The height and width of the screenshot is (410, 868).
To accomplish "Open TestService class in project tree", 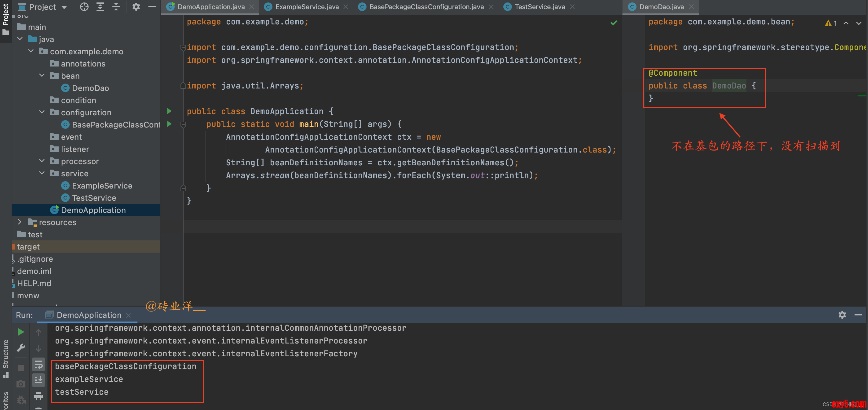I will click(94, 198).
